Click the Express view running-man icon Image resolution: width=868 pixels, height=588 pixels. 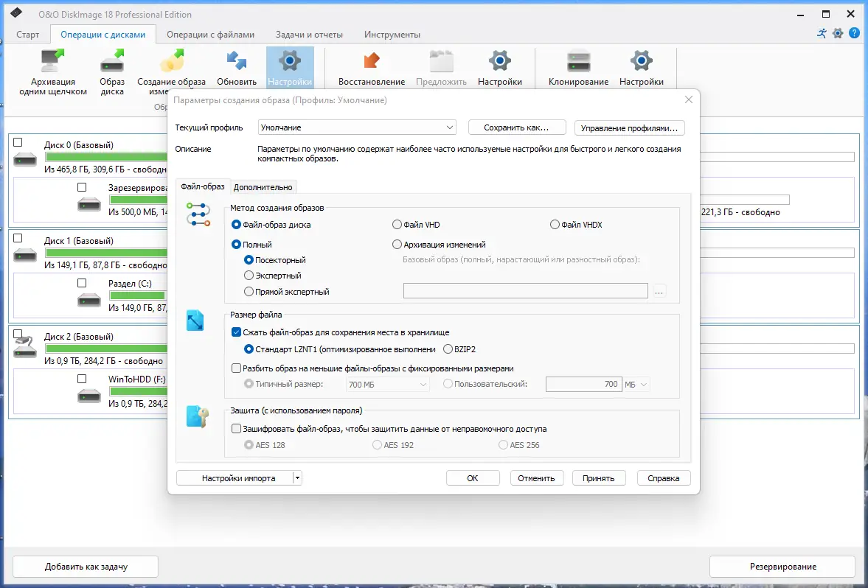(x=822, y=33)
